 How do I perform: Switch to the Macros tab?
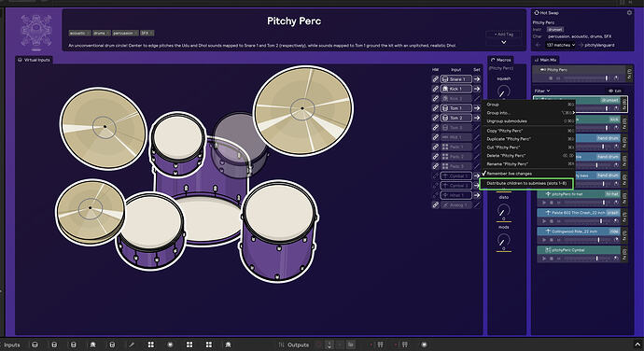click(500, 60)
